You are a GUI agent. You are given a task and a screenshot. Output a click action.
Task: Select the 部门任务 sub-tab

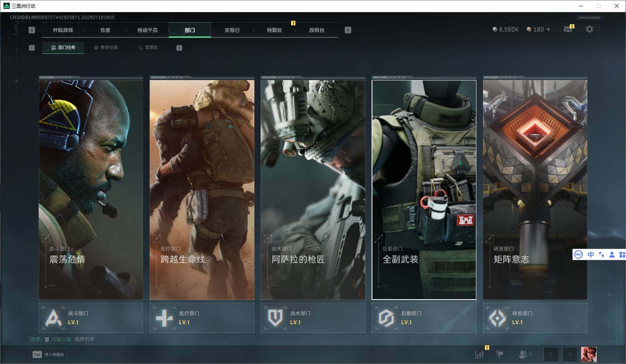point(63,48)
